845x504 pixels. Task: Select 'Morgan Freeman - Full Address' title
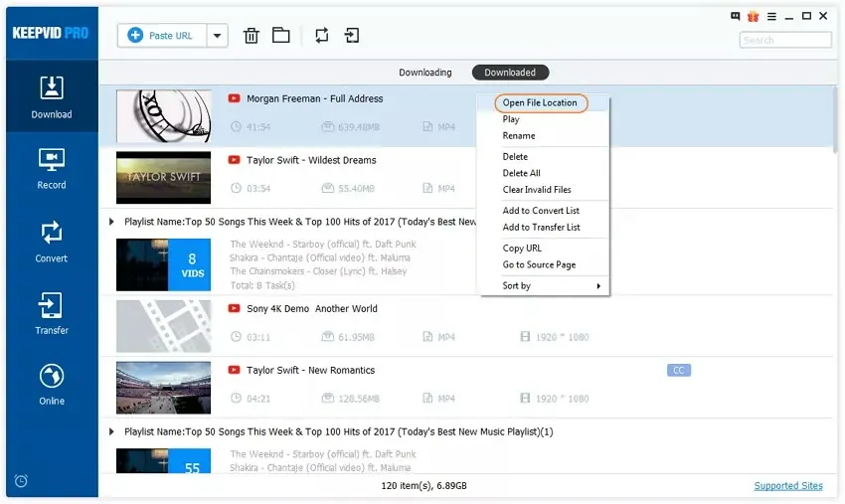click(x=315, y=98)
